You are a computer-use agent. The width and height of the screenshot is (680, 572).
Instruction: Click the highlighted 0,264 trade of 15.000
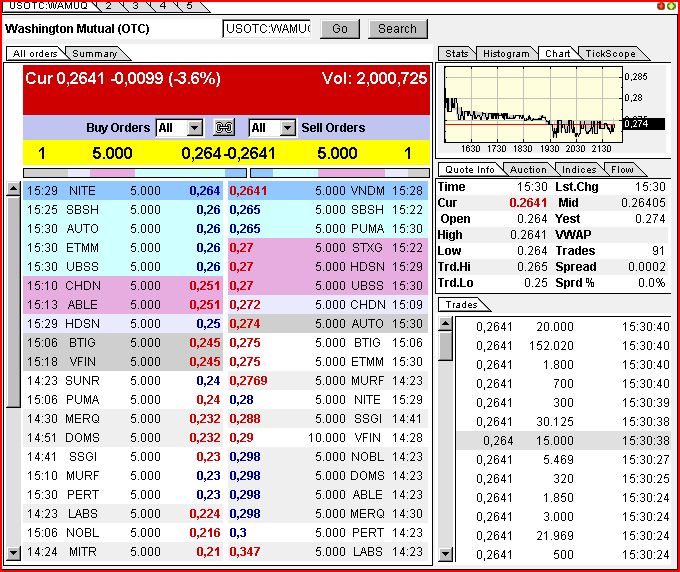[x=563, y=441]
